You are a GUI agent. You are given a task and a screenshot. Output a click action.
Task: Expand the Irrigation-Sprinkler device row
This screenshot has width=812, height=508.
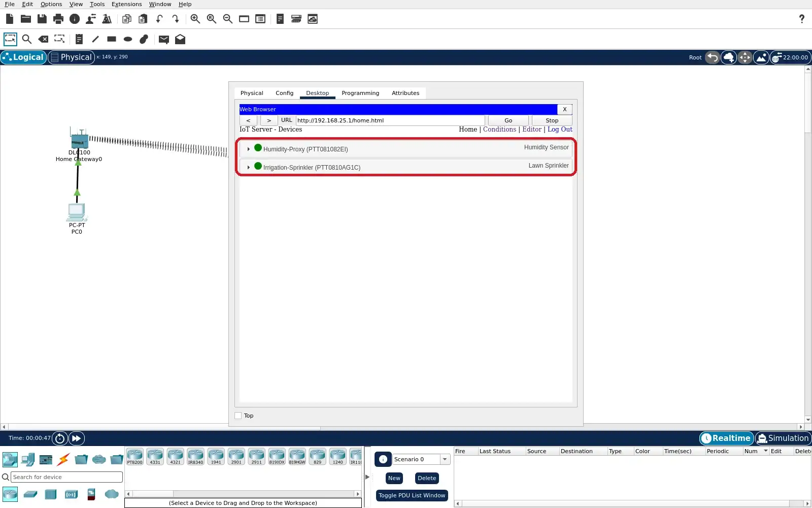coord(248,168)
